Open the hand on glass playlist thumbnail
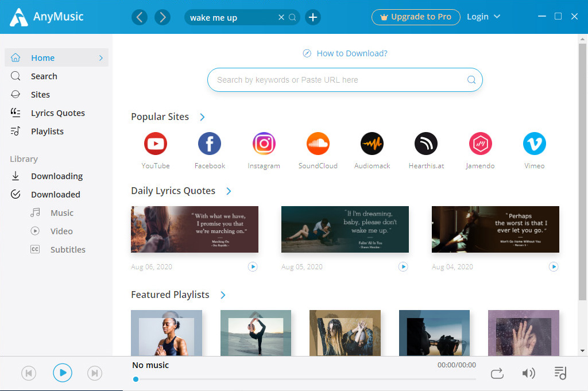This screenshot has width=588, height=391. click(524, 333)
